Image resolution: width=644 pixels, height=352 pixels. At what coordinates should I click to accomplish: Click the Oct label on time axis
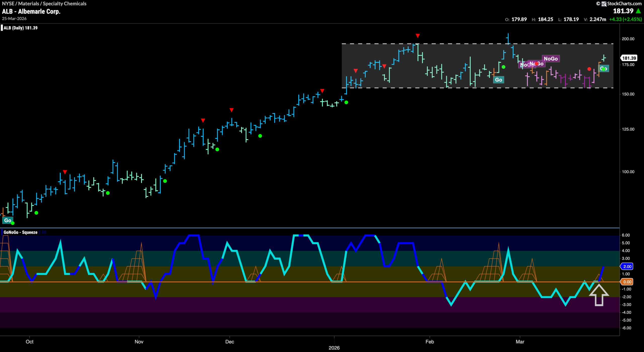(29, 342)
